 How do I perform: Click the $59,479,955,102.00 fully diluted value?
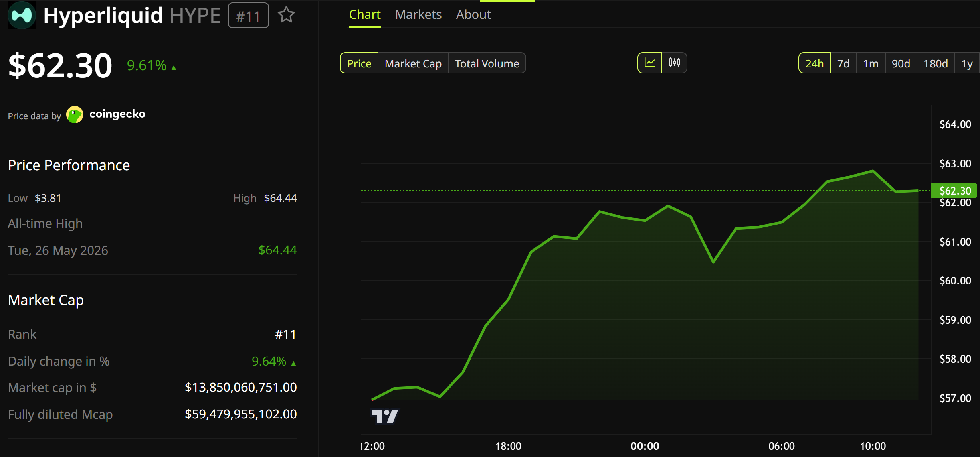pyautogui.click(x=240, y=414)
